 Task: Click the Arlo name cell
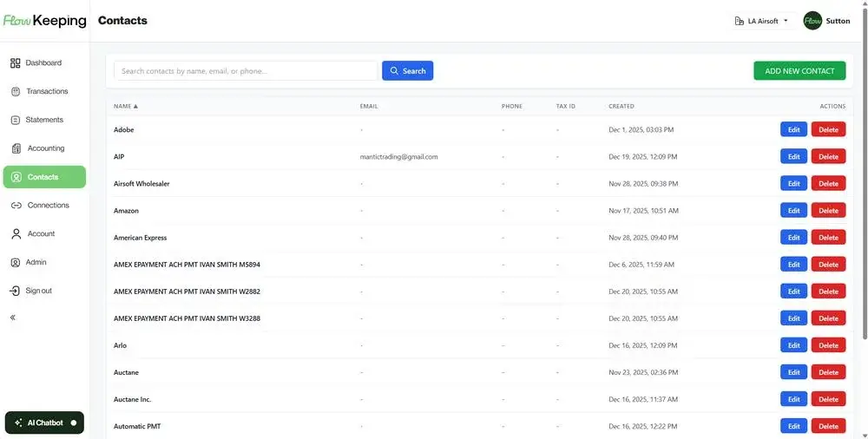point(120,345)
